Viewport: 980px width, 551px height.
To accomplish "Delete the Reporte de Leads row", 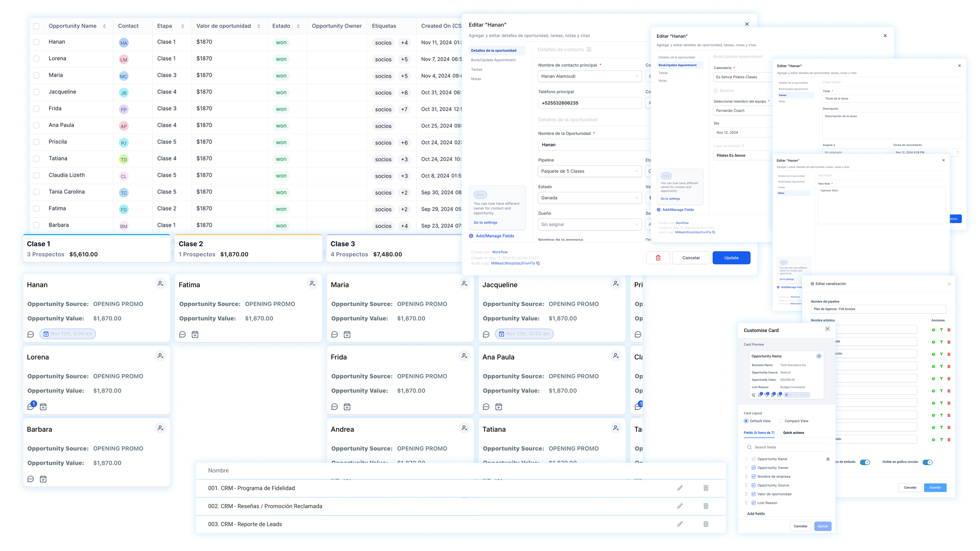I will pos(706,524).
